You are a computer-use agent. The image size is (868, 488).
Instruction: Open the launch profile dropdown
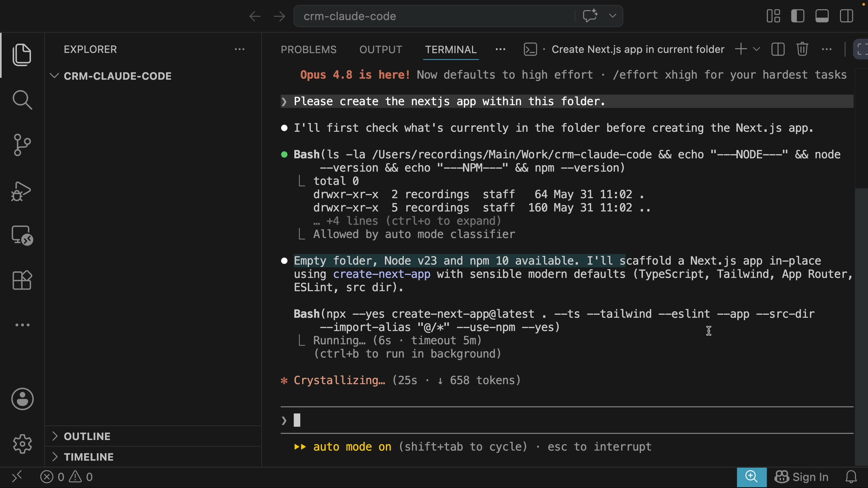[757, 49]
